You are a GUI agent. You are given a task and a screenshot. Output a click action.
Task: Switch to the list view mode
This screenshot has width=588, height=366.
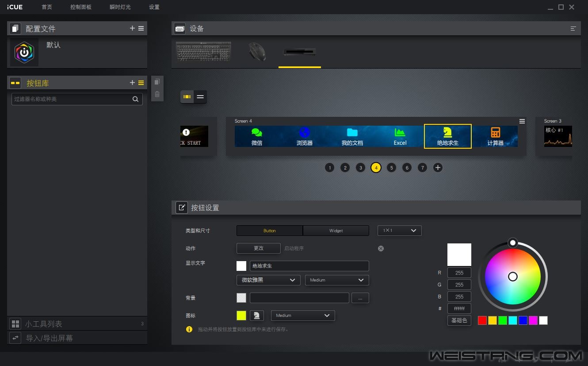click(x=200, y=97)
